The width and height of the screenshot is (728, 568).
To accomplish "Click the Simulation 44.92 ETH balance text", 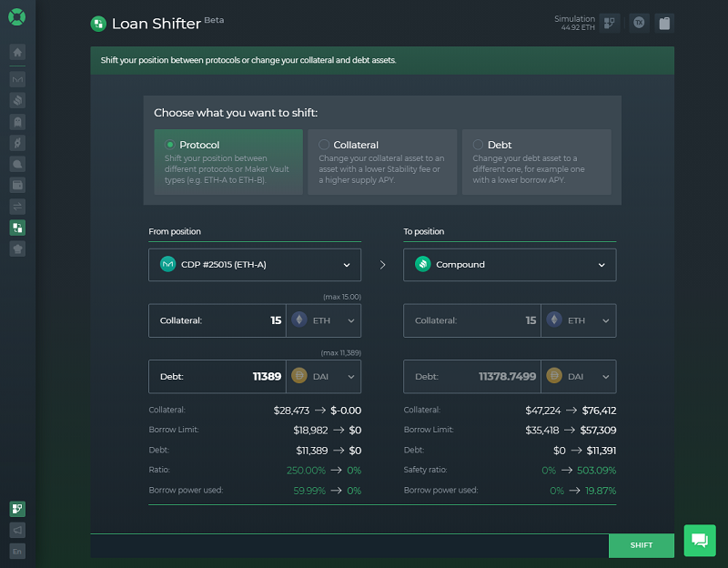I will [574, 23].
